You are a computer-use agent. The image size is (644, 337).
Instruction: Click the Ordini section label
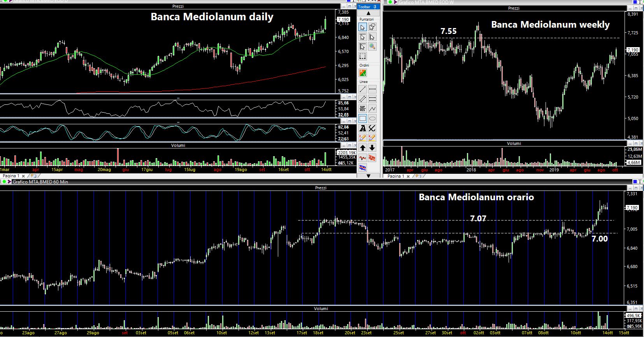pyautogui.click(x=364, y=65)
